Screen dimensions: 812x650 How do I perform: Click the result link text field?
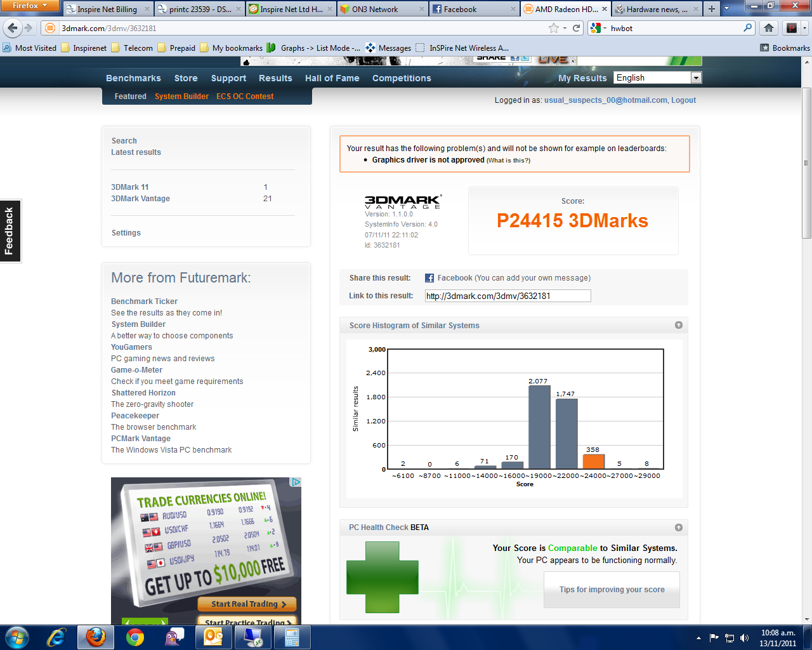(507, 296)
